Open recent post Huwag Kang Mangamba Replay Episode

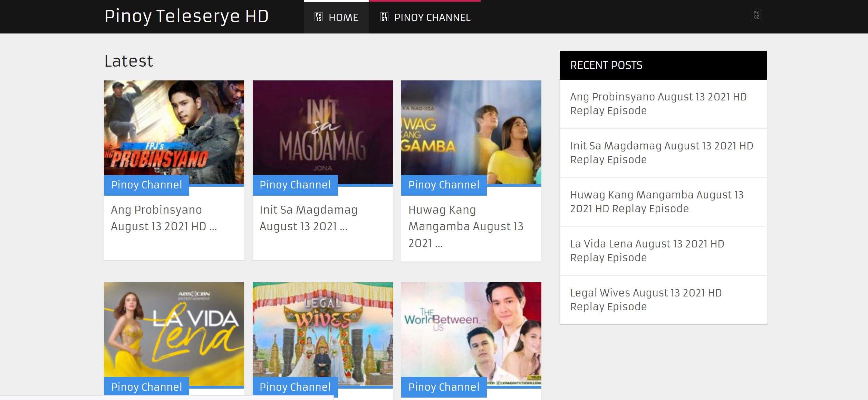tap(657, 202)
